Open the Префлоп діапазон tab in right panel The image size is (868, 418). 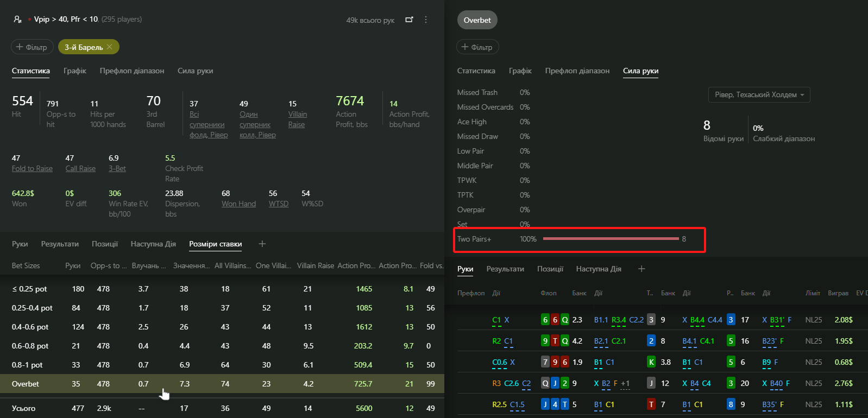tap(577, 71)
